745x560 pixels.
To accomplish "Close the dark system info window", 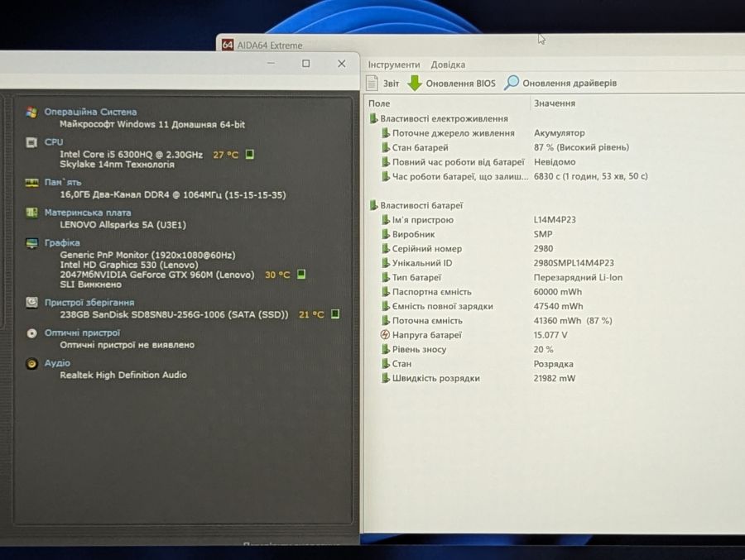I will point(342,63).
